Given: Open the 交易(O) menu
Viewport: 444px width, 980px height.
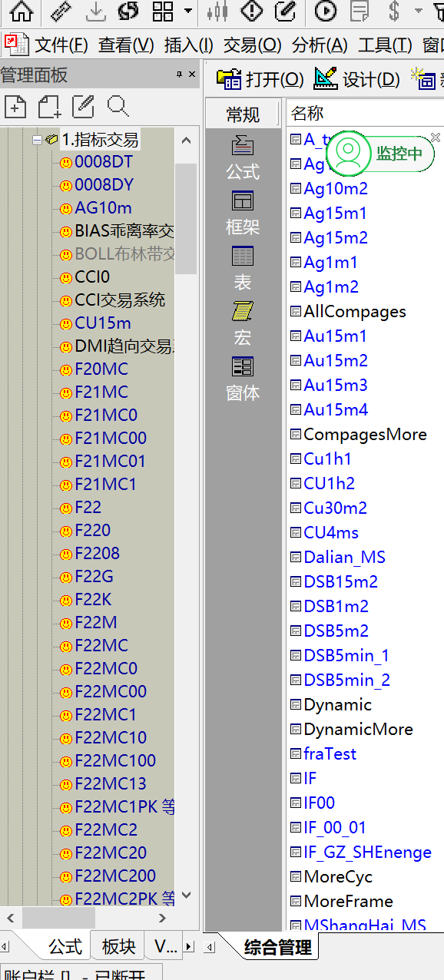Looking at the screenshot, I should click(x=253, y=45).
